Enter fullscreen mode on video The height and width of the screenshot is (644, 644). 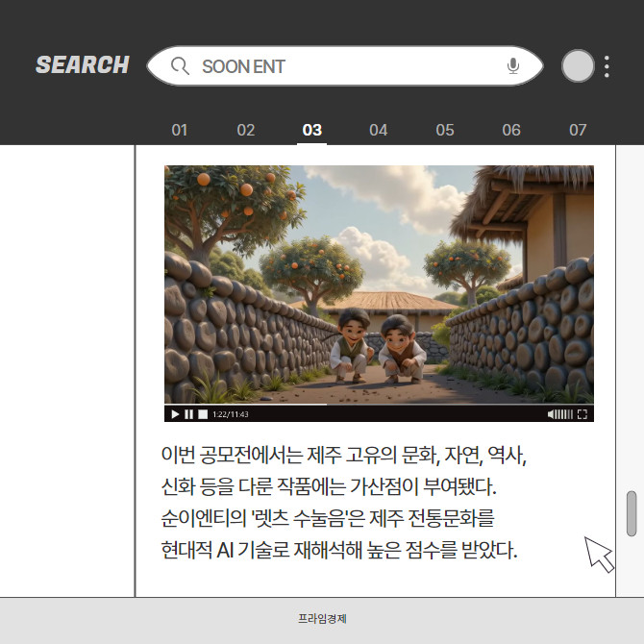[x=582, y=414]
